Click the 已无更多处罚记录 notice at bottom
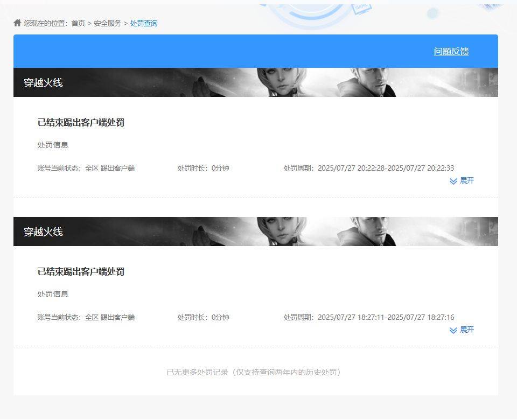517x420 pixels. pyautogui.click(x=253, y=371)
